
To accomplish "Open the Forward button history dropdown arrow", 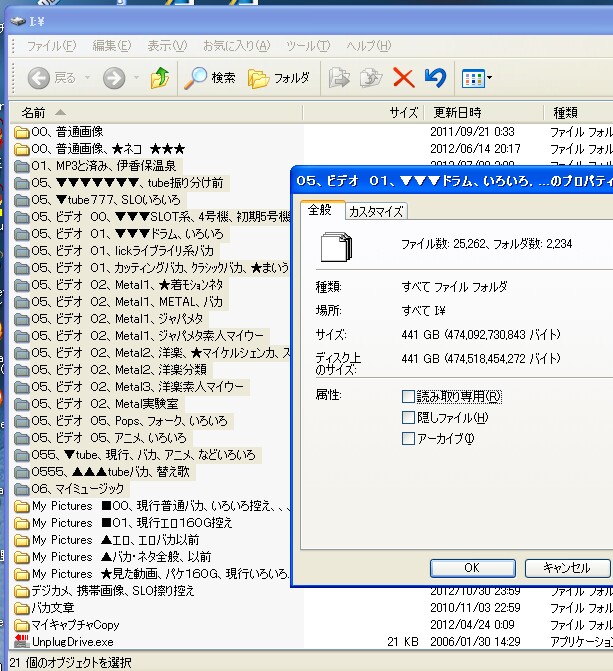I will 136,78.
